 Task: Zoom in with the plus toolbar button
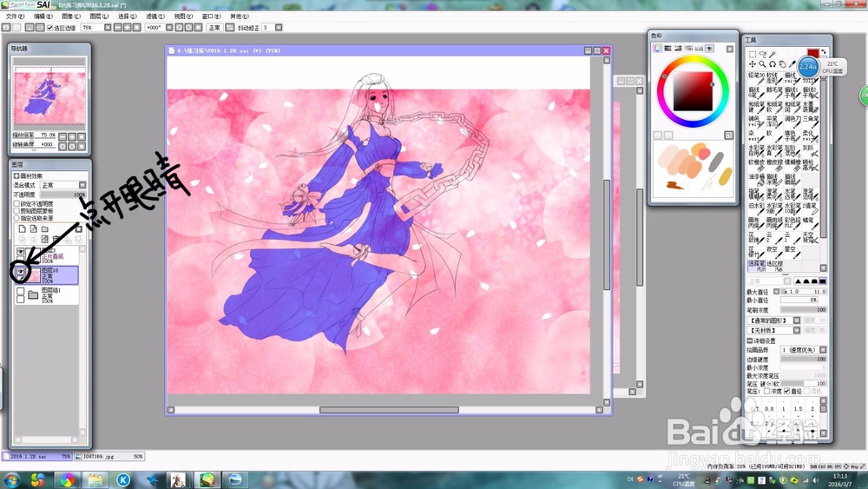127,28
